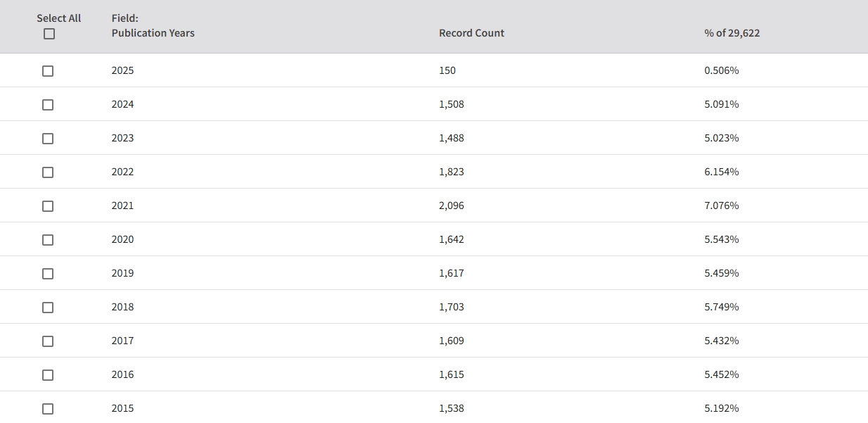Image resolution: width=868 pixels, height=423 pixels.
Task: Click the 7.076% percentage cell
Action: click(x=722, y=206)
